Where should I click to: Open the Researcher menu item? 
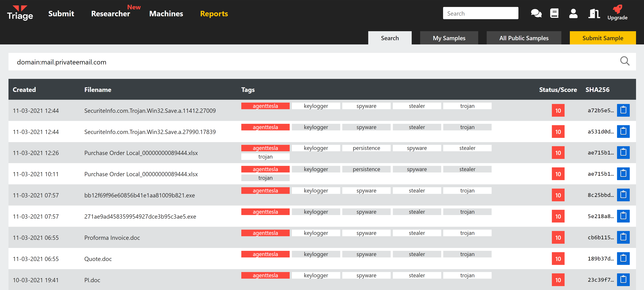(x=110, y=14)
